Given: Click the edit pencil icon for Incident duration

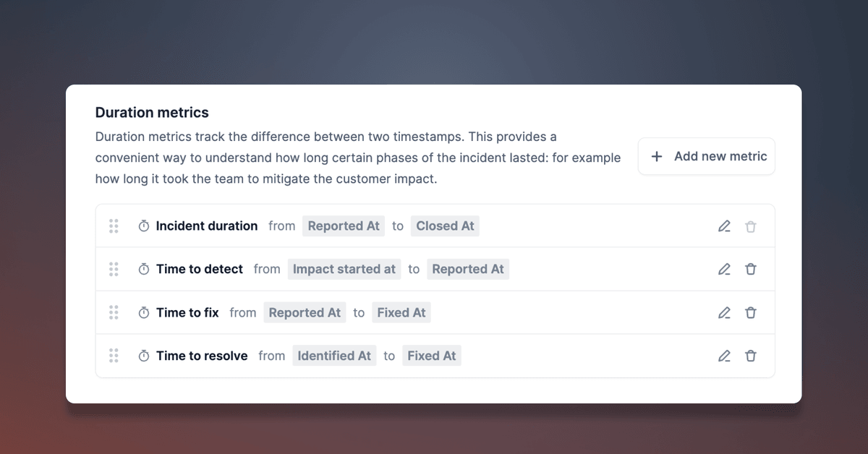Looking at the screenshot, I should [x=724, y=226].
